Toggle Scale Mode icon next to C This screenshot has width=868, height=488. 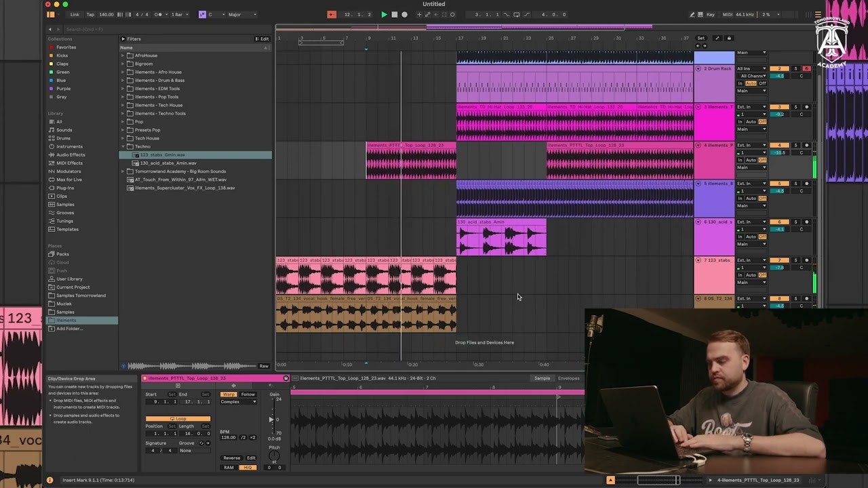pos(202,14)
